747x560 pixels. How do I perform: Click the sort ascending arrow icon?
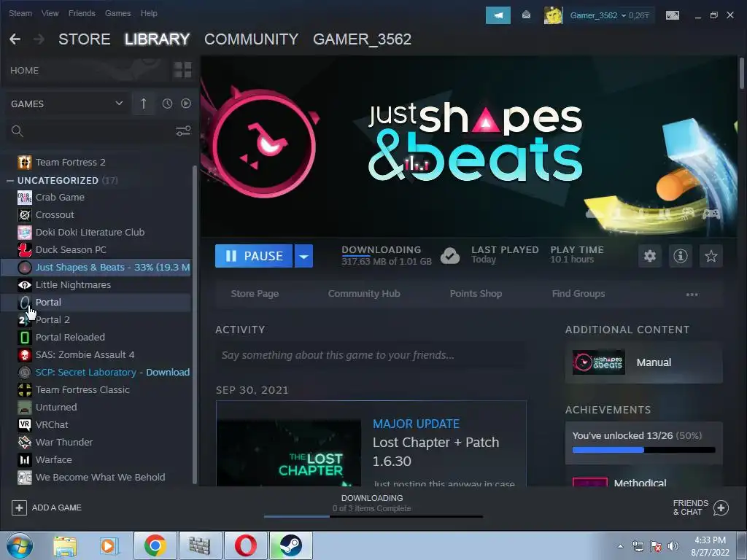pyautogui.click(x=144, y=104)
